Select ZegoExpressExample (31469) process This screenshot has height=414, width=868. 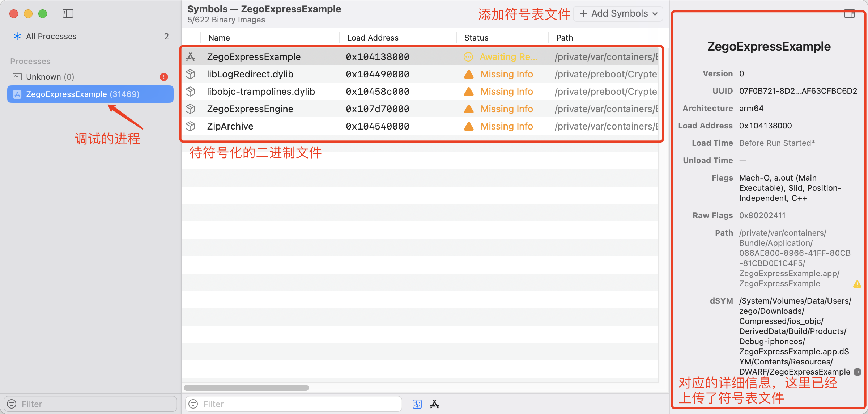90,94
